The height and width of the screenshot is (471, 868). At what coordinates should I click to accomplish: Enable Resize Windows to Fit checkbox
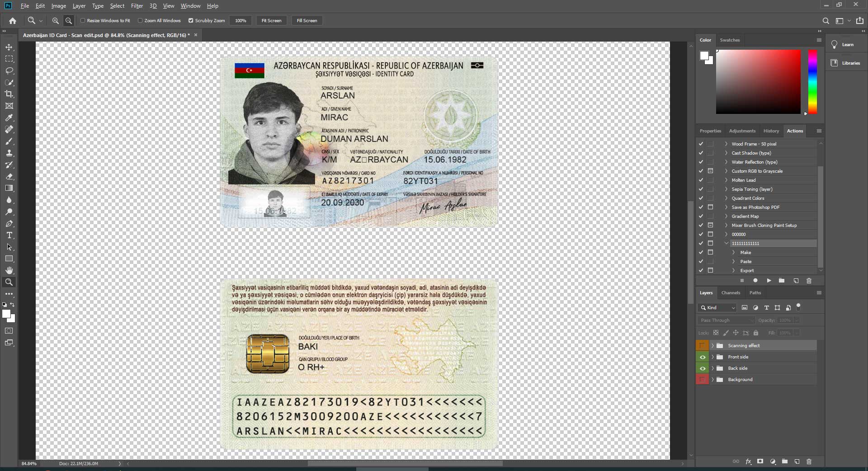tap(83, 20)
